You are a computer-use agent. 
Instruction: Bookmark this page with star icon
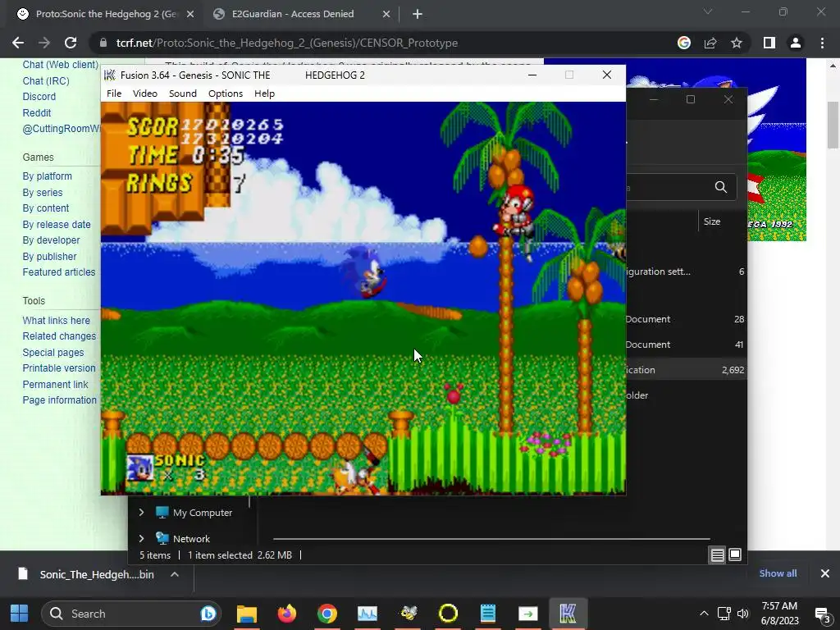[x=737, y=43]
